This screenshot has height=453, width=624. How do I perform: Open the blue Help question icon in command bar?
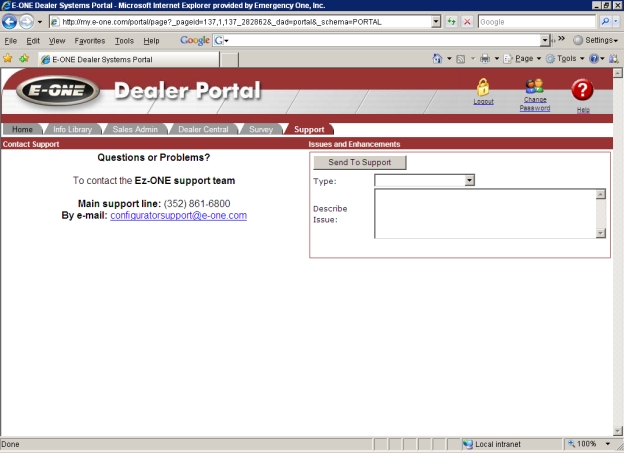594,59
